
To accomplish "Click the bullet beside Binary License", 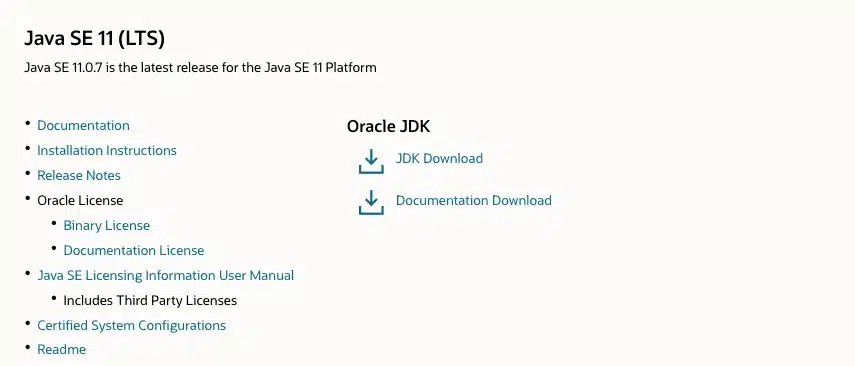I will click(54, 223).
